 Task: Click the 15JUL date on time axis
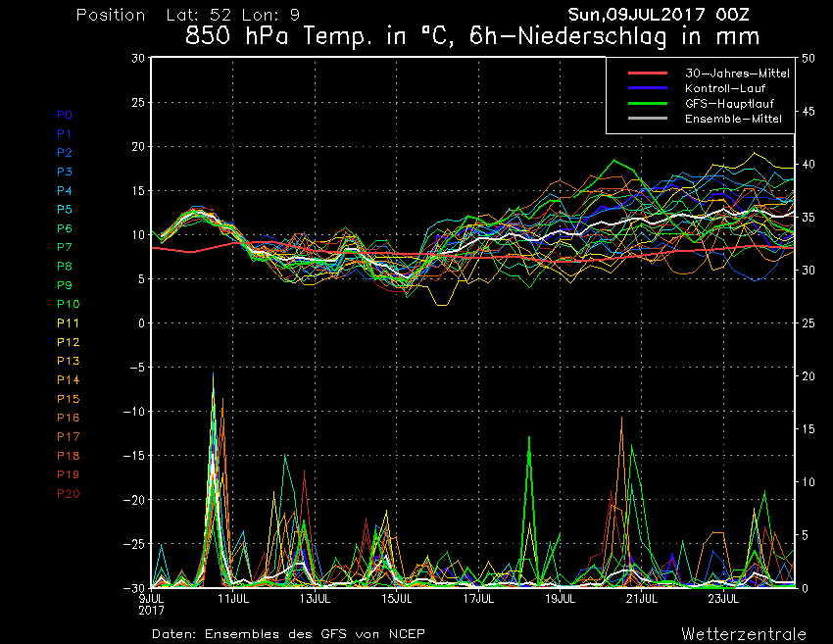(x=396, y=597)
